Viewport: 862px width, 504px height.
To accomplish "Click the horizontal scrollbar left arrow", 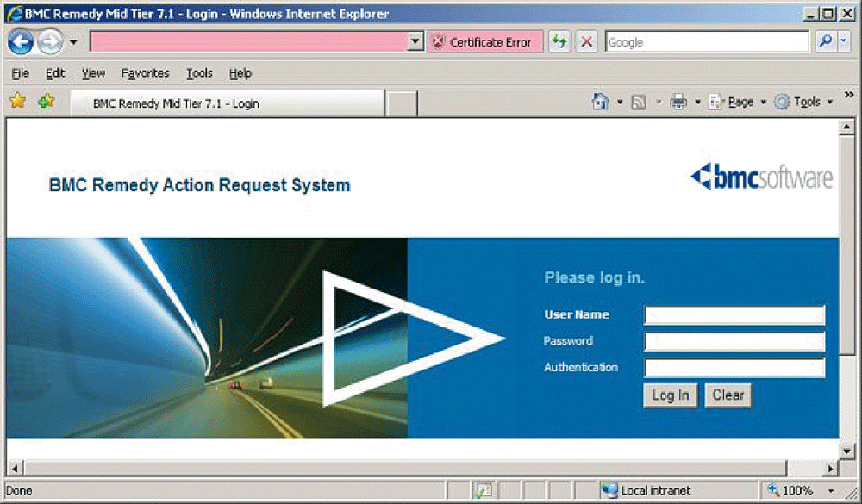I will coord(15,469).
